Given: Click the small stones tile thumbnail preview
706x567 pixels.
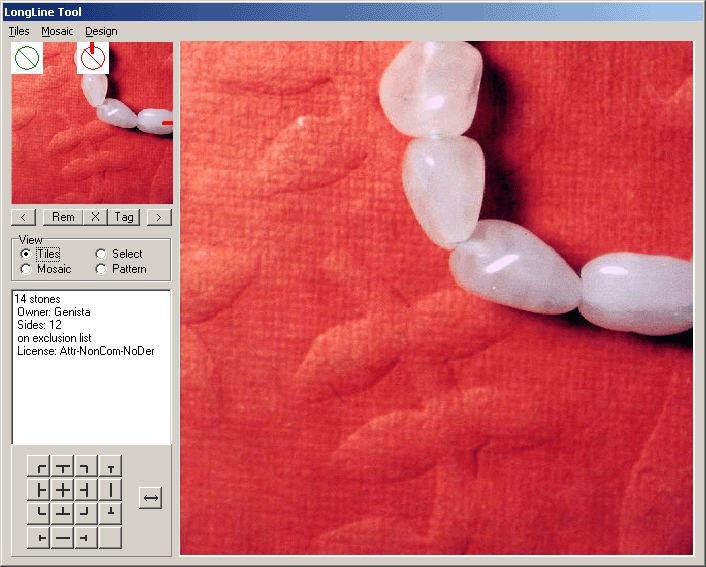Looking at the screenshot, I should [x=92, y=123].
